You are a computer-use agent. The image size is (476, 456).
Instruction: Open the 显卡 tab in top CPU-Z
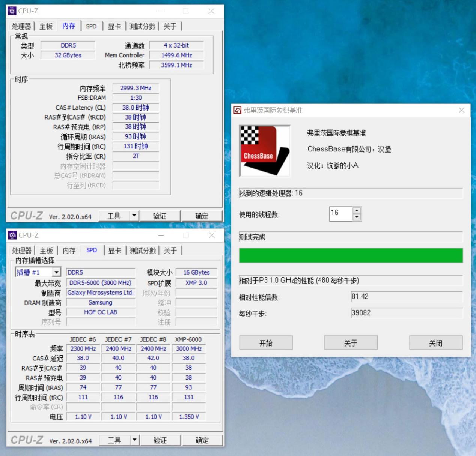coord(114,26)
